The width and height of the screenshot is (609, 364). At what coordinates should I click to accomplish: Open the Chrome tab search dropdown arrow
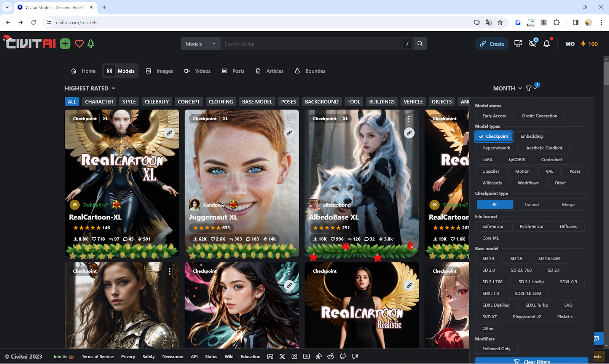7,7
